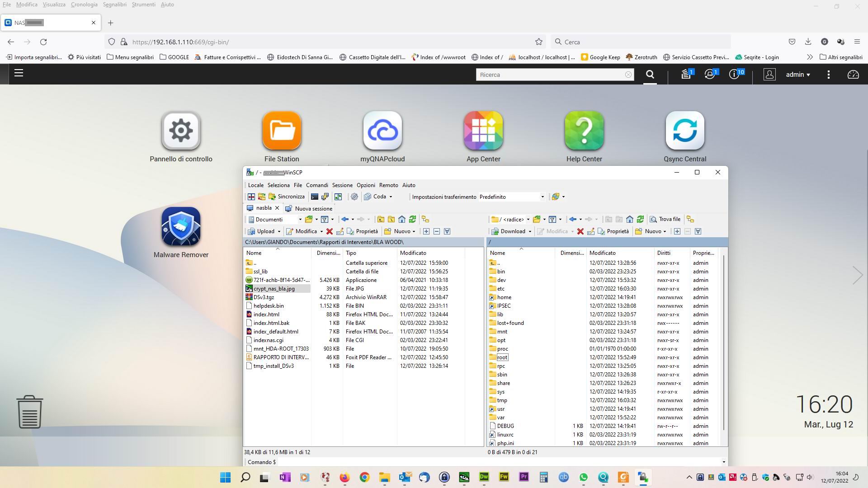Click Download button in remote panel
This screenshot has width=868, height=488.
click(x=509, y=231)
